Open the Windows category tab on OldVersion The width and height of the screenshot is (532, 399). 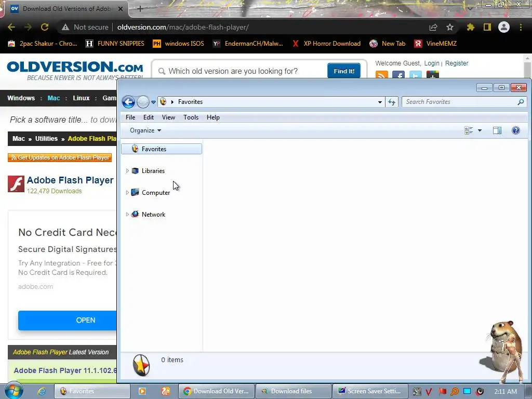(x=21, y=98)
